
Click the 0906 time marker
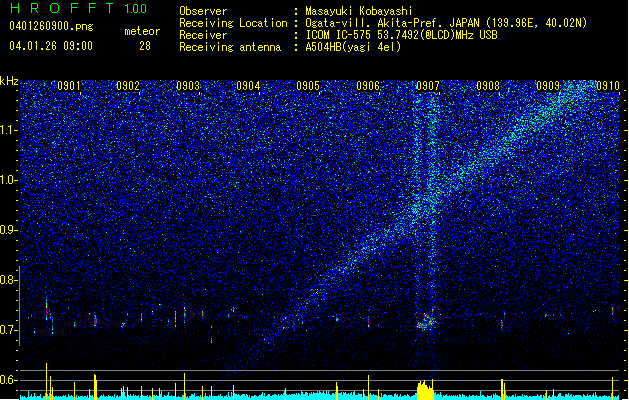click(368, 86)
